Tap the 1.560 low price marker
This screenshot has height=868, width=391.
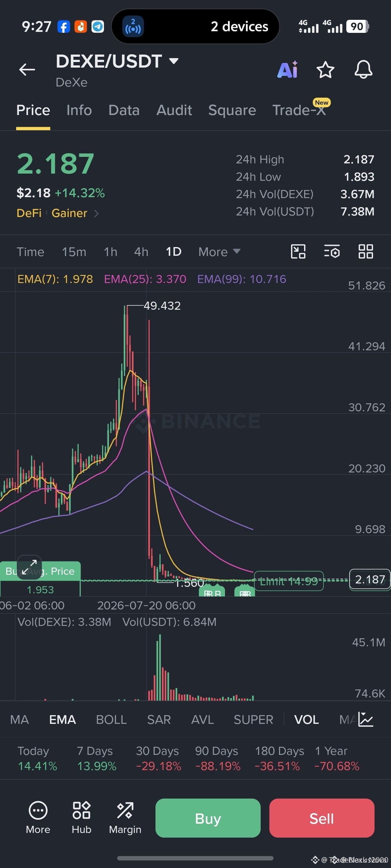pos(189,582)
